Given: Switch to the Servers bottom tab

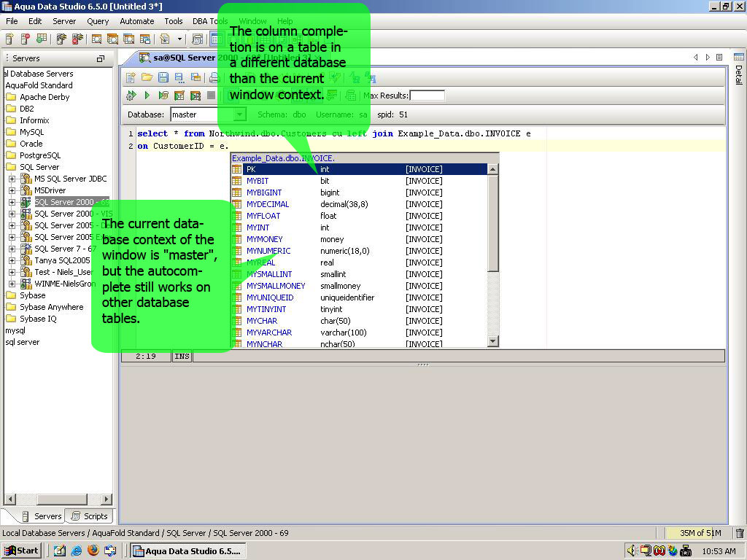Looking at the screenshot, I should pos(42,516).
